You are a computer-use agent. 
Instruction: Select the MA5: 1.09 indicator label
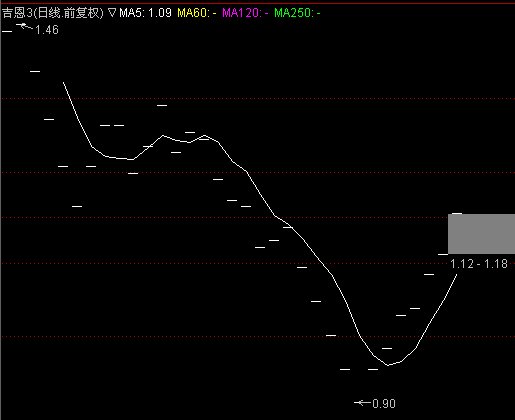click(145, 13)
